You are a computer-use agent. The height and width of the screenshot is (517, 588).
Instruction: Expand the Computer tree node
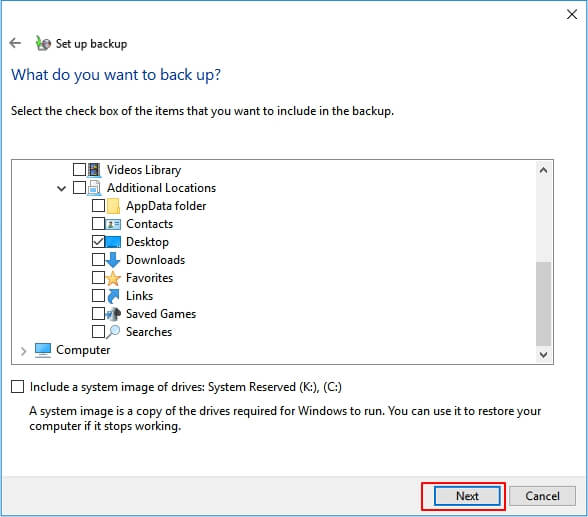click(24, 351)
